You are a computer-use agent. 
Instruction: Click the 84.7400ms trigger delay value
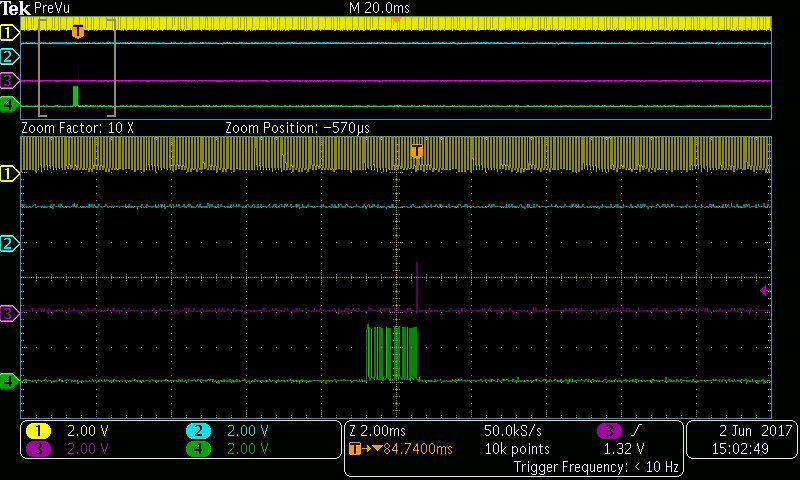(418, 449)
